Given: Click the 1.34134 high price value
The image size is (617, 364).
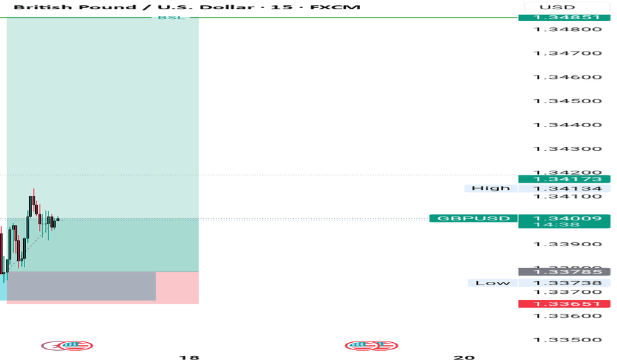Looking at the screenshot, I should pos(564,188).
